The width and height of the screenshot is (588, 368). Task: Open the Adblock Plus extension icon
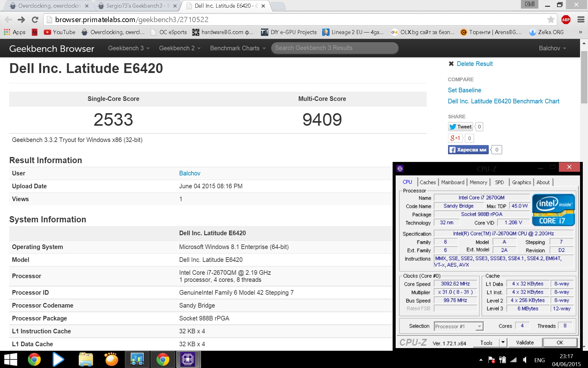pos(566,20)
